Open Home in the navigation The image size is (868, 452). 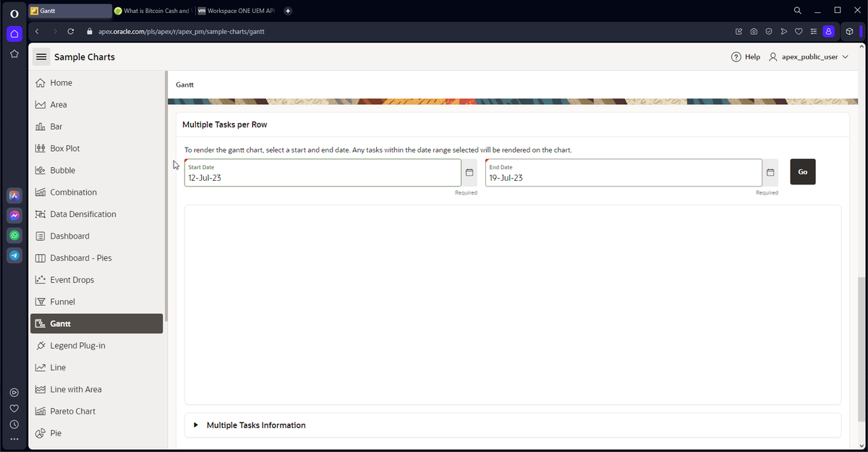point(98,82)
